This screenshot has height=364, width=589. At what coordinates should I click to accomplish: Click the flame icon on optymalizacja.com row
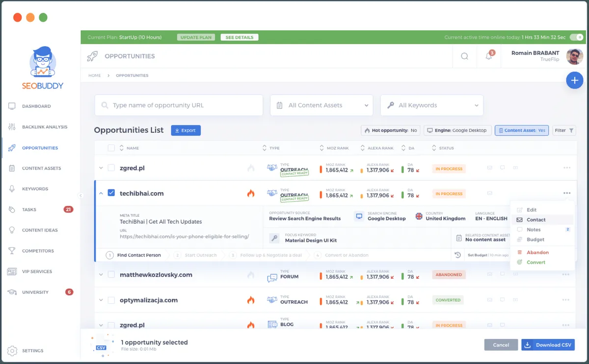tap(251, 300)
